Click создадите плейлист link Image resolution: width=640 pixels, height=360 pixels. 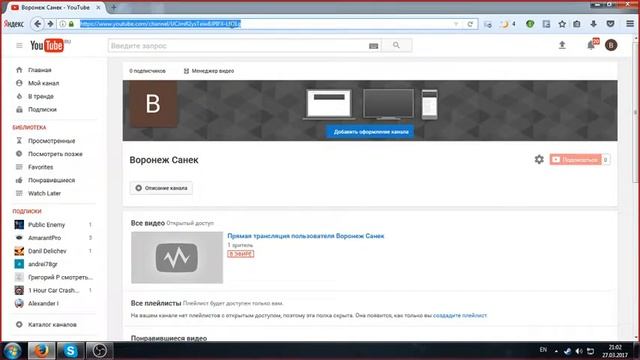point(460,315)
